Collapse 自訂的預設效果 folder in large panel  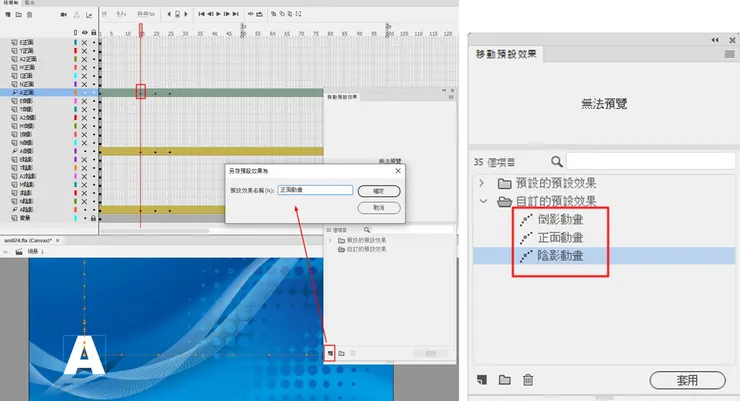[483, 201]
